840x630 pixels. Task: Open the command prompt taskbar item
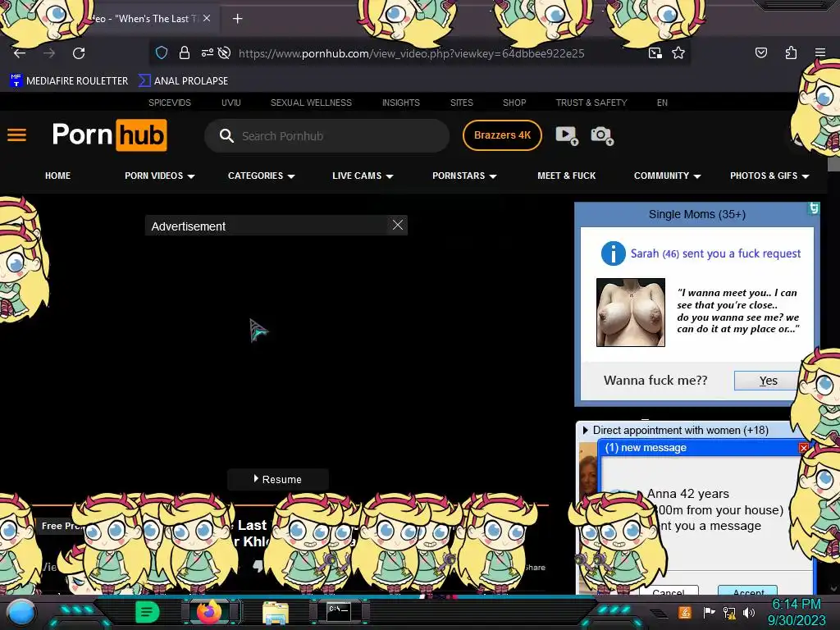point(339,612)
